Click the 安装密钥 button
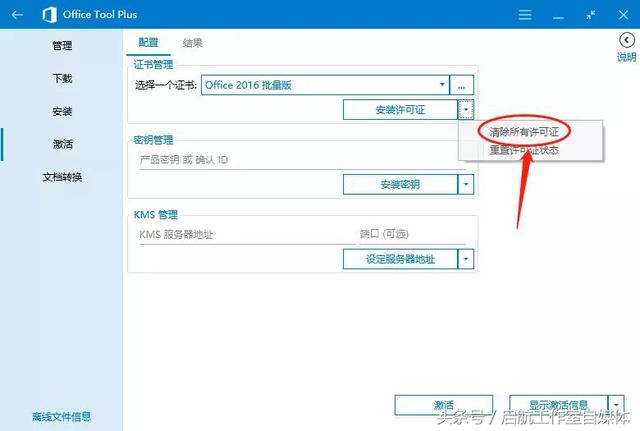Image resolution: width=640 pixels, height=431 pixels. coord(400,184)
